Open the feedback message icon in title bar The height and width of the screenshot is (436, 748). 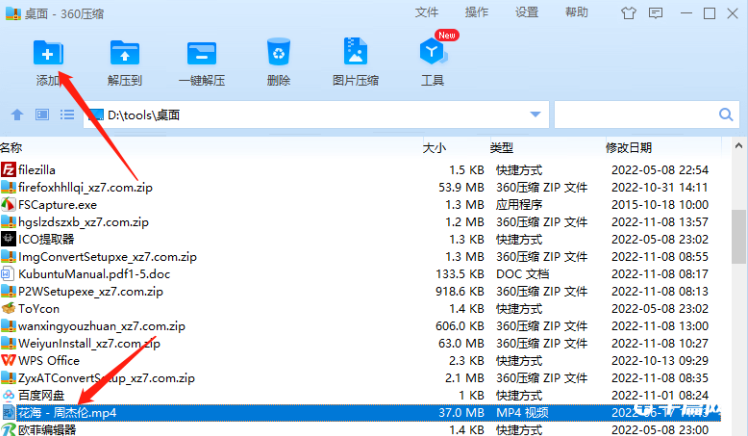click(x=656, y=13)
